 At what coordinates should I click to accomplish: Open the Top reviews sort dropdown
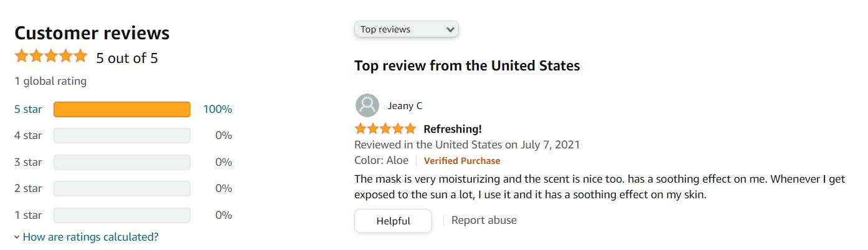pyautogui.click(x=407, y=29)
